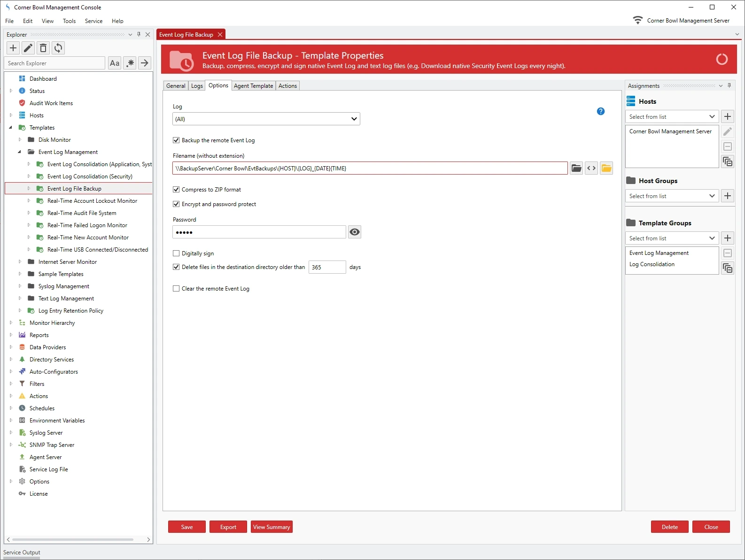Screen dimensions: 745x560
Task: Click the View Summary button
Action: (x=272, y=527)
